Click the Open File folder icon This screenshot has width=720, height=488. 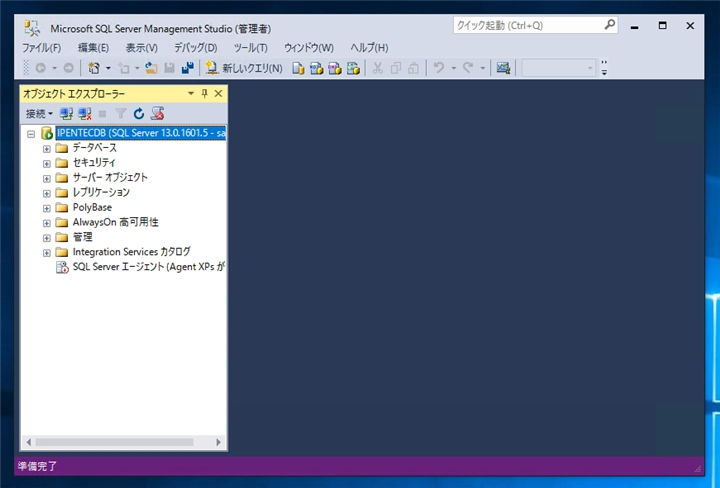click(x=151, y=68)
